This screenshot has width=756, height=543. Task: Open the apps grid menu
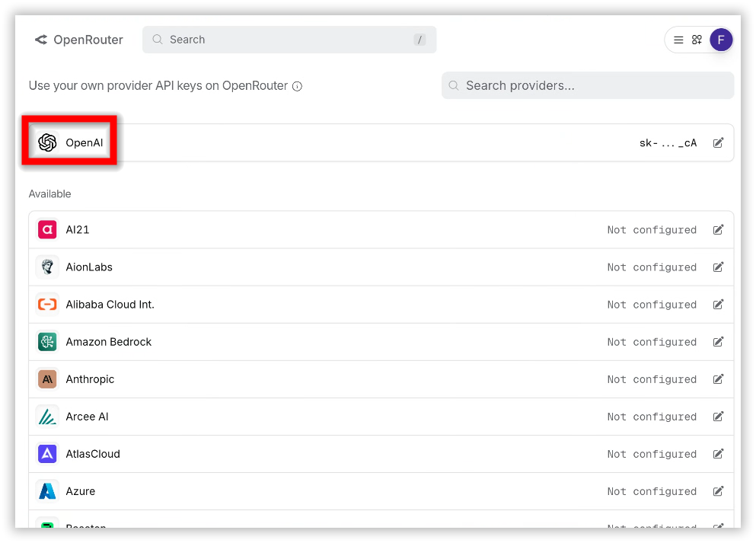697,40
